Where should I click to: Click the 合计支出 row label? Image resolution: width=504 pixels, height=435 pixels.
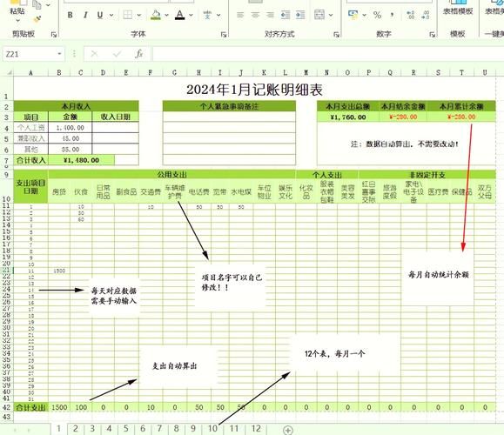click(x=30, y=407)
